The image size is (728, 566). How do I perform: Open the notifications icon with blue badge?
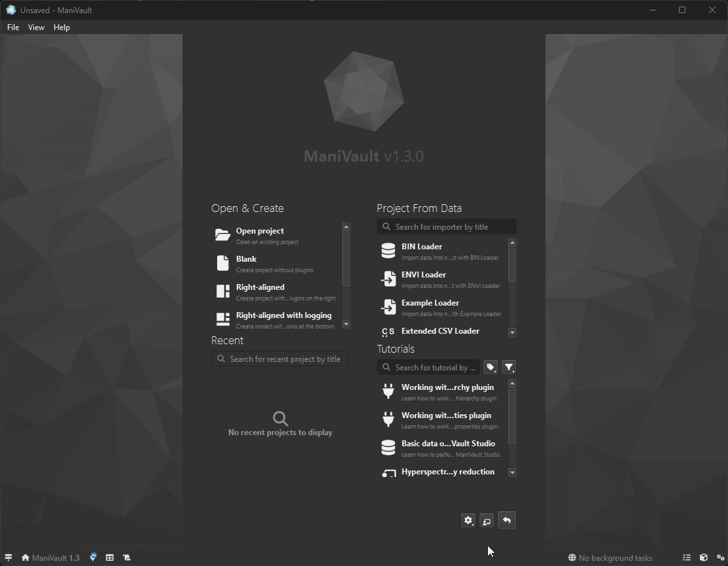coord(94,557)
